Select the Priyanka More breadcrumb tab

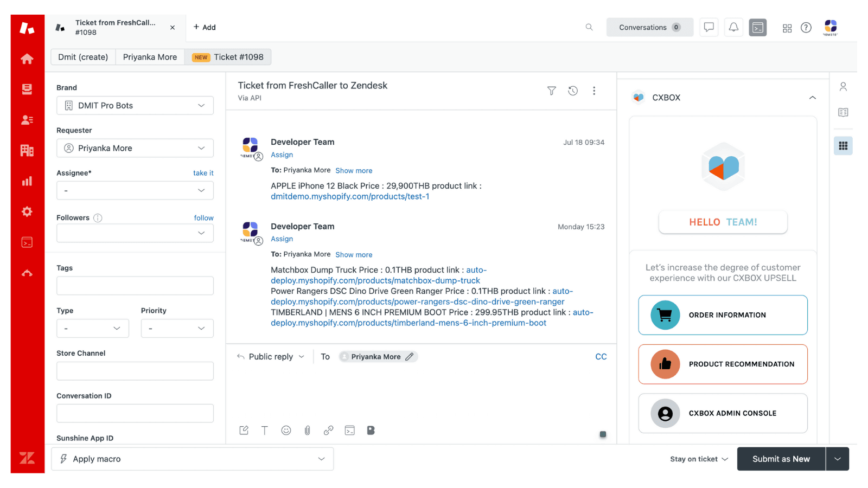[x=150, y=57]
